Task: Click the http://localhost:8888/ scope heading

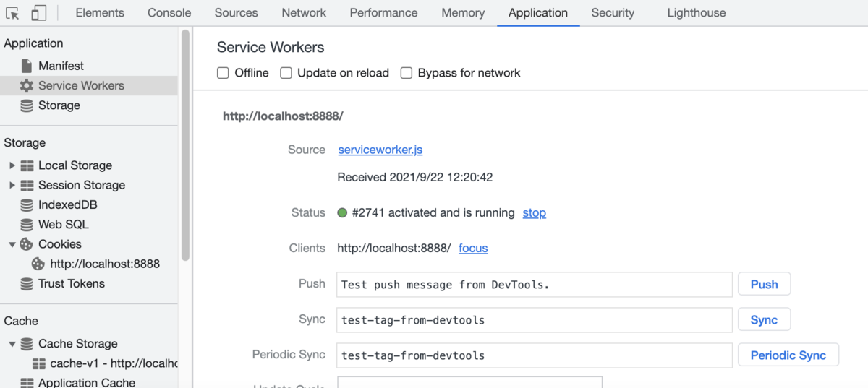Action: [x=283, y=116]
